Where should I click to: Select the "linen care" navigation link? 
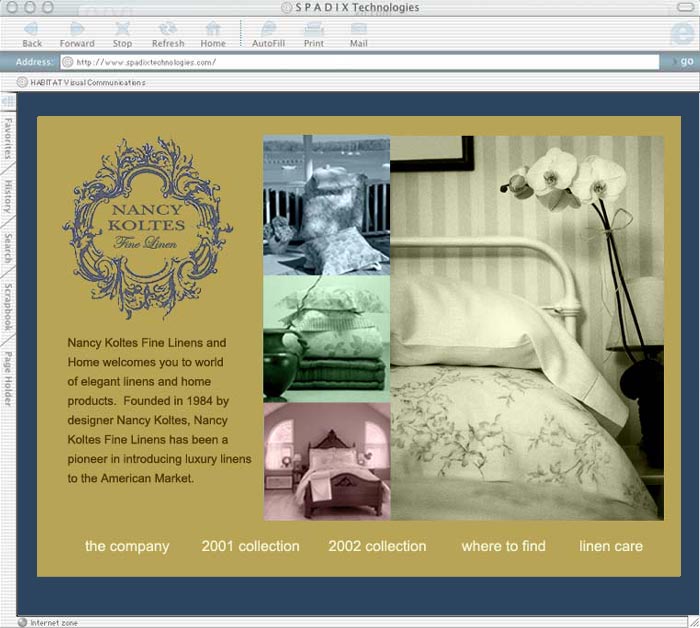point(610,546)
